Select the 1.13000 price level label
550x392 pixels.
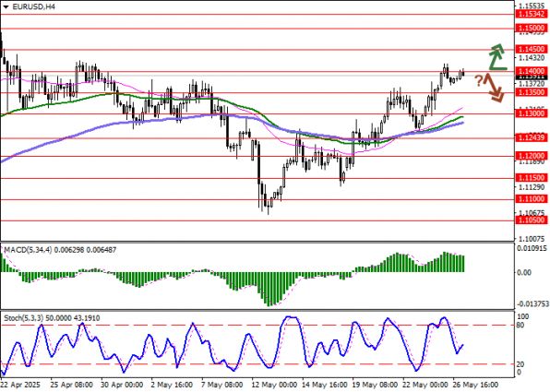[532, 113]
